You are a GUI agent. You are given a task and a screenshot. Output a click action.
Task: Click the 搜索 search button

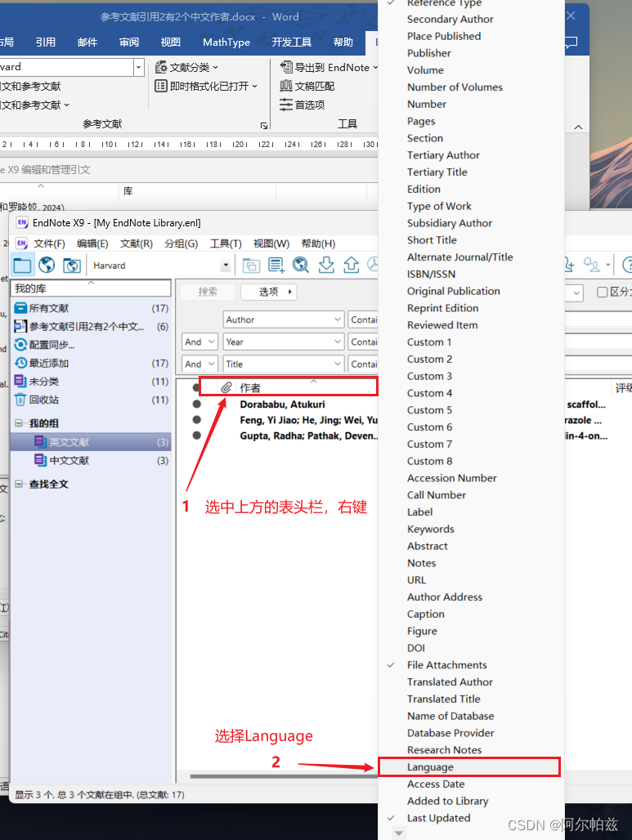tap(208, 292)
